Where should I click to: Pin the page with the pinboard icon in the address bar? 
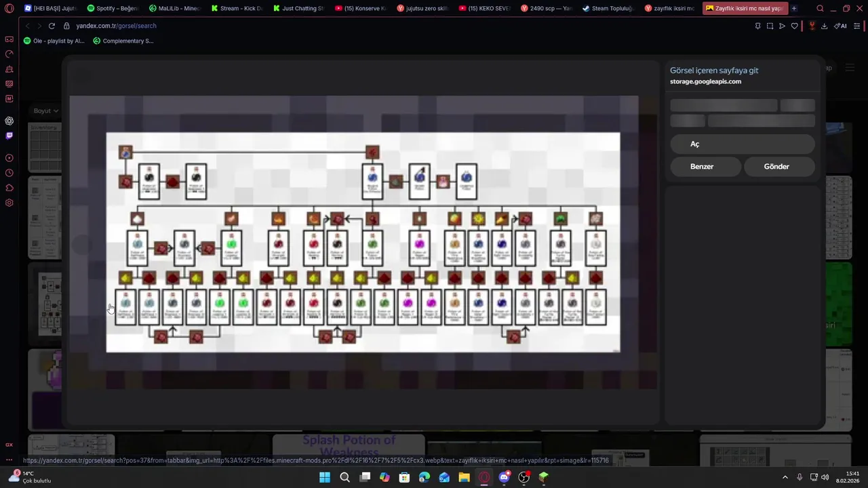(x=757, y=26)
